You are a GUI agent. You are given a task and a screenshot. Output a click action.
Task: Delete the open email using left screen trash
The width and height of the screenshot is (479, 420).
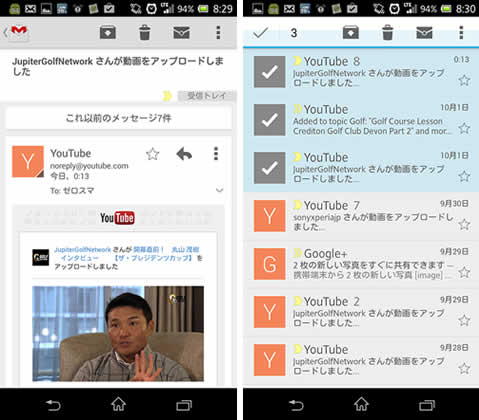click(x=144, y=33)
